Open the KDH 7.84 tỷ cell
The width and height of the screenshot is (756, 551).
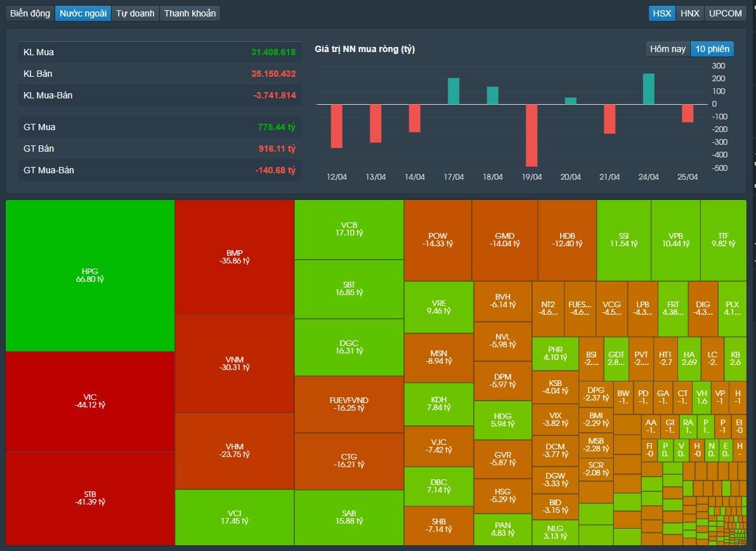(x=439, y=404)
